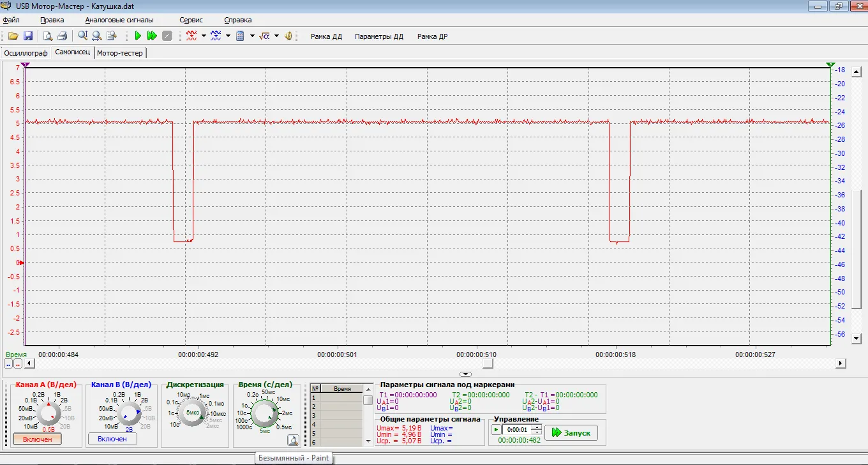Viewport: 868px width, 465px height.
Task: Click the Время (с/дел) knob
Action: 264,414
